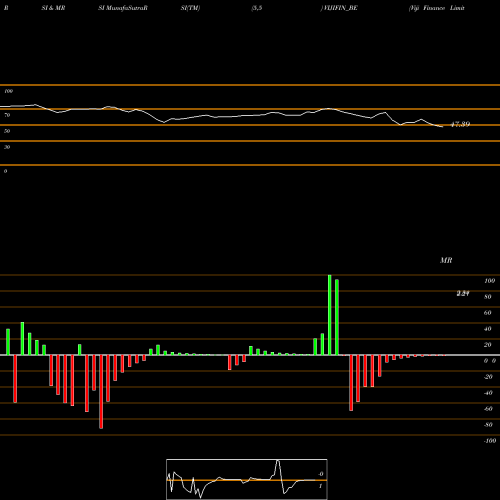Click the MR axis label 60
500x500 pixels.
click(x=488, y=313)
